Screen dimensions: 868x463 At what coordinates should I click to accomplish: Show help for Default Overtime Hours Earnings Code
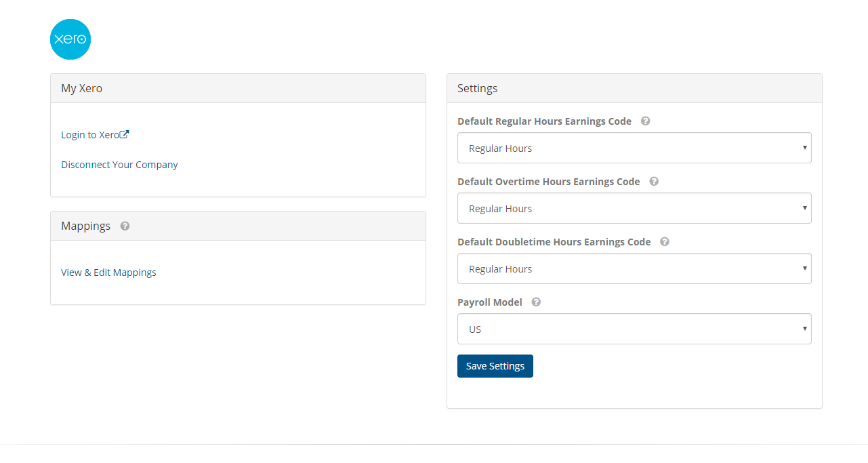(654, 182)
